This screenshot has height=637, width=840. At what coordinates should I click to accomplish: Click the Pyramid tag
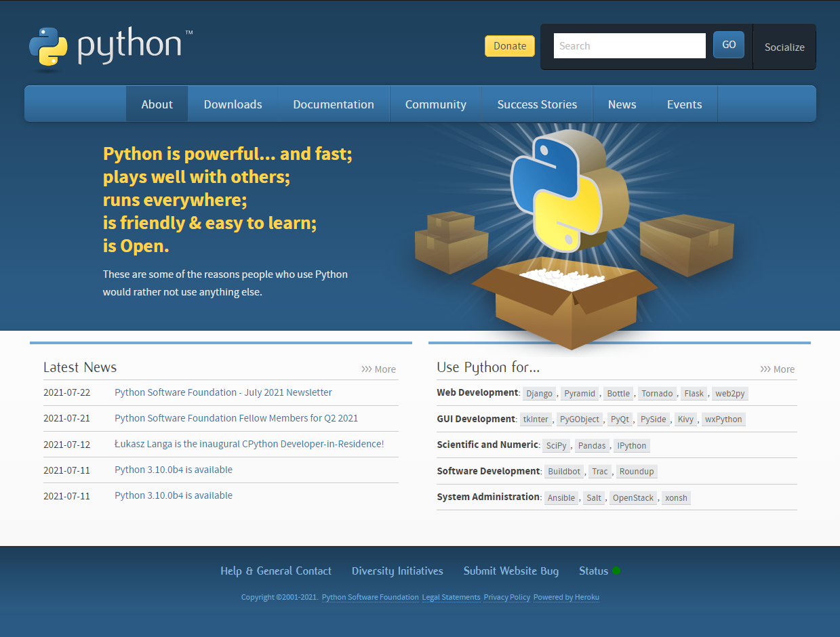click(580, 393)
